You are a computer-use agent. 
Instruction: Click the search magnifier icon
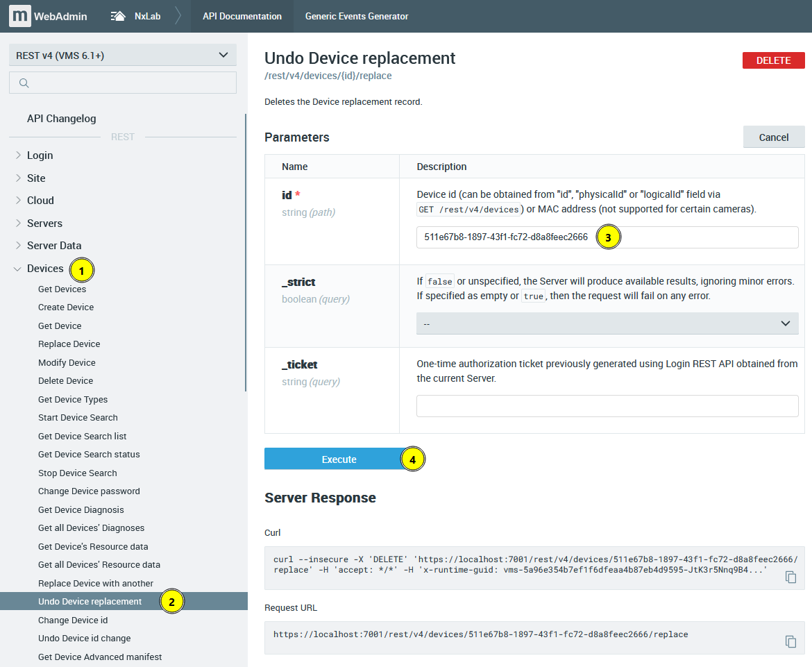pos(24,83)
